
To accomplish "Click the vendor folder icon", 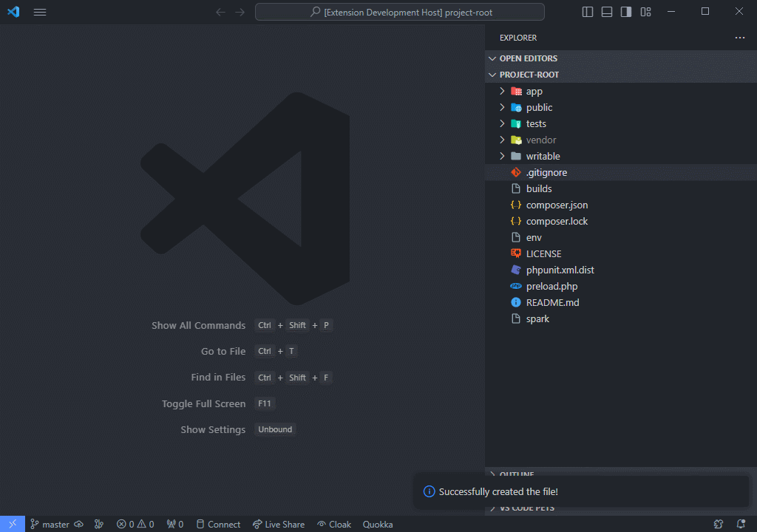I will [x=516, y=140].
